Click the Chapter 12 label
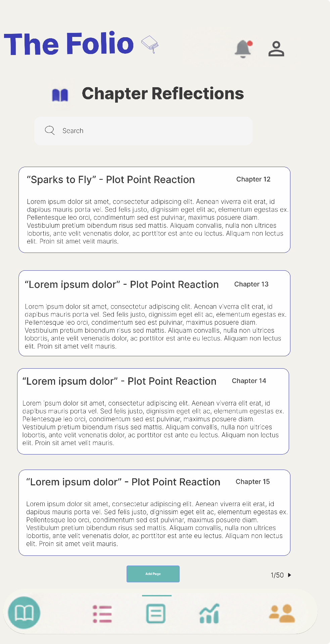Viewport: 330px width, 644px height. tap(253, 179)
